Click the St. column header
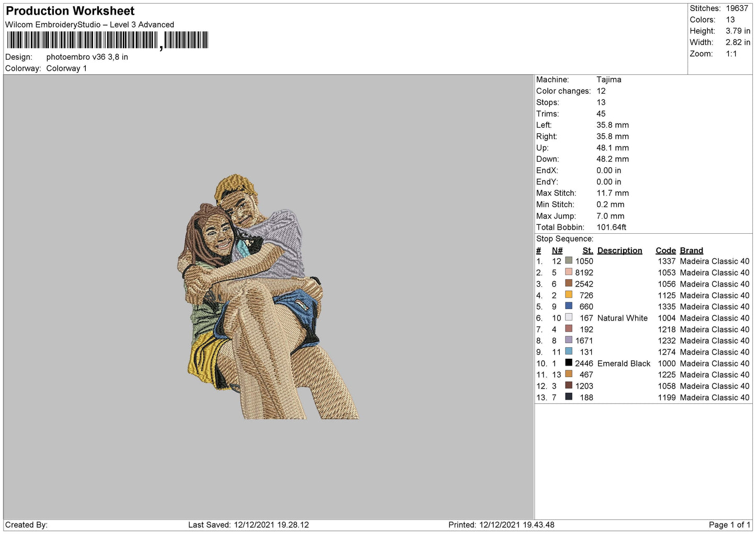 pos(588,251)
